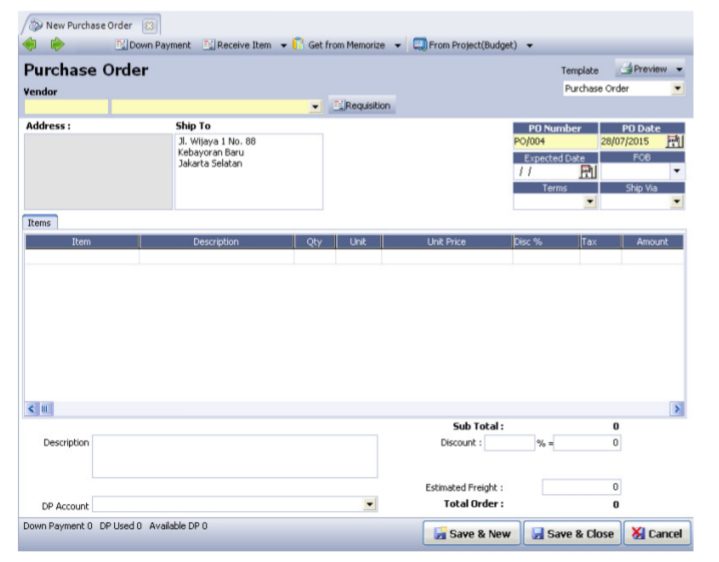Click the Disc % column header

pyautogui.click(x=546, y=242)
